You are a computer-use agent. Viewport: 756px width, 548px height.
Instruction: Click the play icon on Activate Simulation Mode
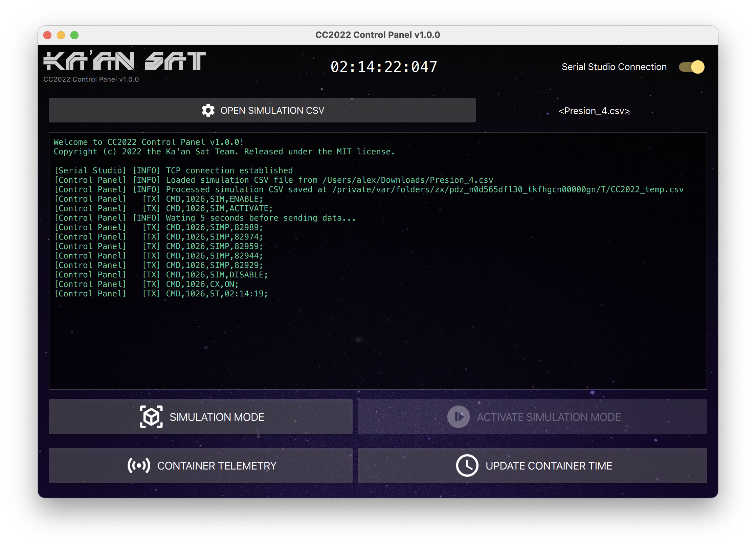[x=458, y=417]
